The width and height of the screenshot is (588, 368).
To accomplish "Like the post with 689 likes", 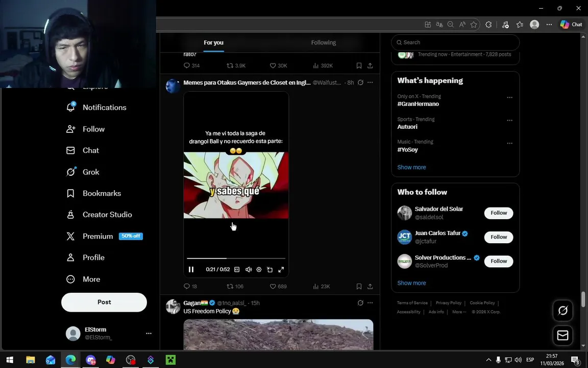I will point(278,287).
